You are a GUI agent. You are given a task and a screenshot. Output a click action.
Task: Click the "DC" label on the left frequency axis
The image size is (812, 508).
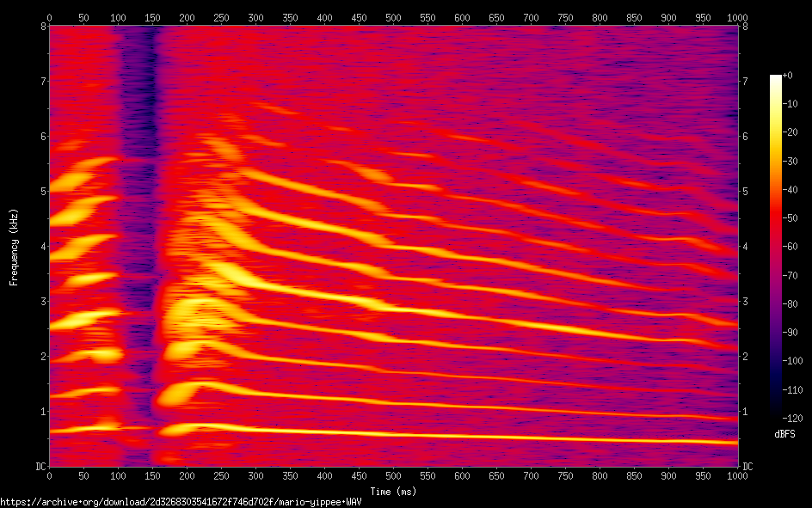point(40,467)
